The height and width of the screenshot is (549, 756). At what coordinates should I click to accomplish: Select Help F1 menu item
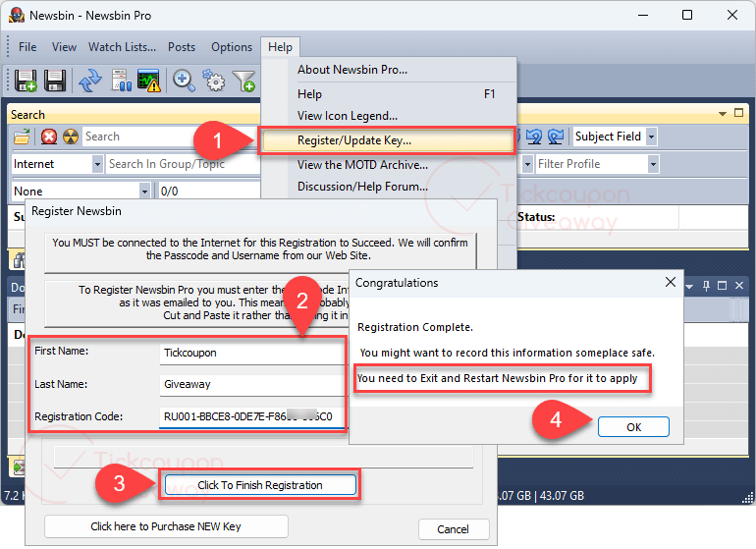tap(389, 94)
